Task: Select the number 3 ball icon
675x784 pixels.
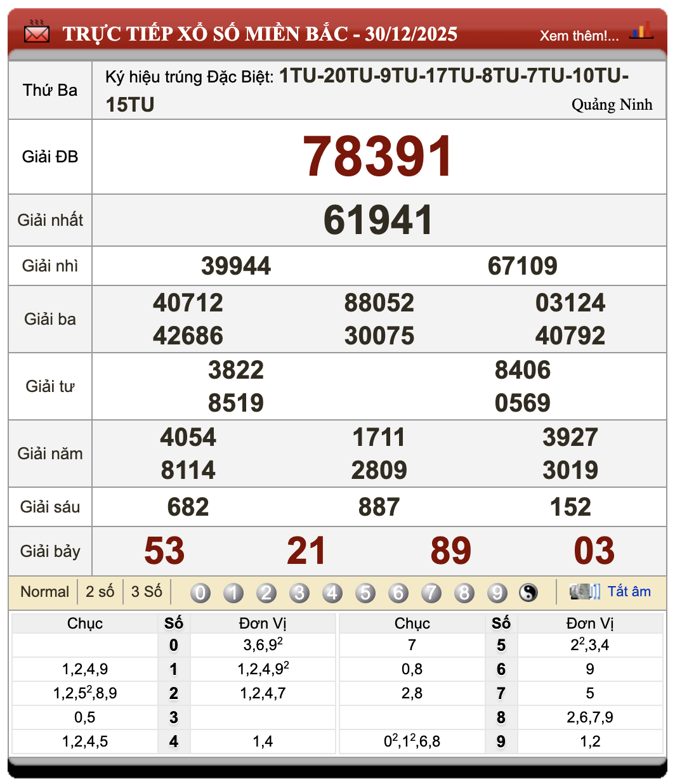Action: pyautogui.click(x=299, y=592)
